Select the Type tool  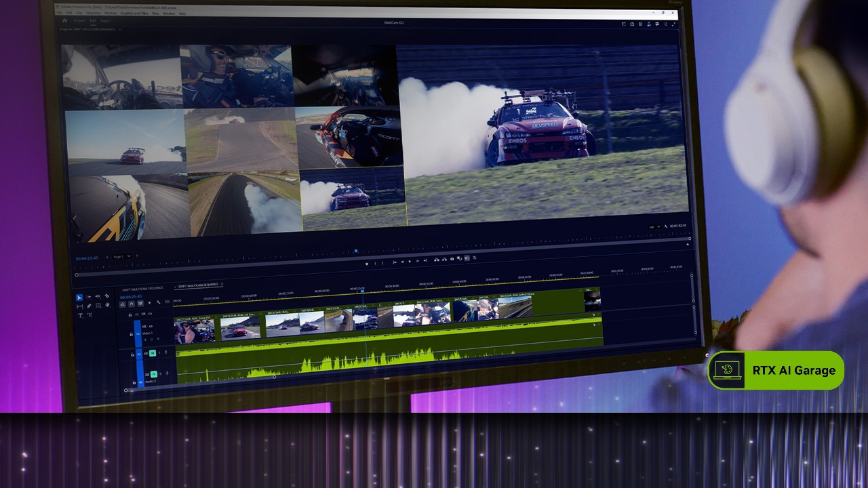(80, 315)
